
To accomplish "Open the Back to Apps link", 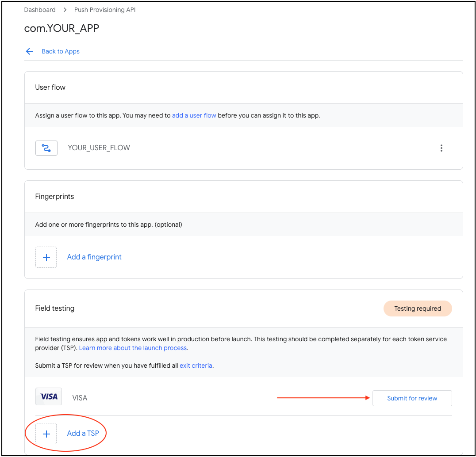I will pyautogui.click(x=61, y=51).
